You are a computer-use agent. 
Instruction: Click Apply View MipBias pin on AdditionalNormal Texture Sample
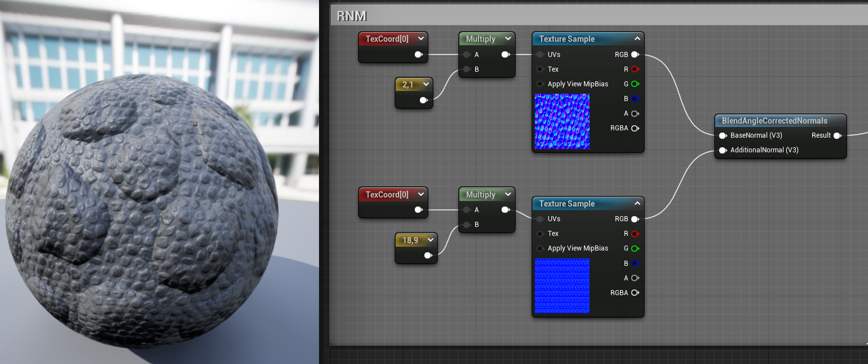tap(540, 248)
